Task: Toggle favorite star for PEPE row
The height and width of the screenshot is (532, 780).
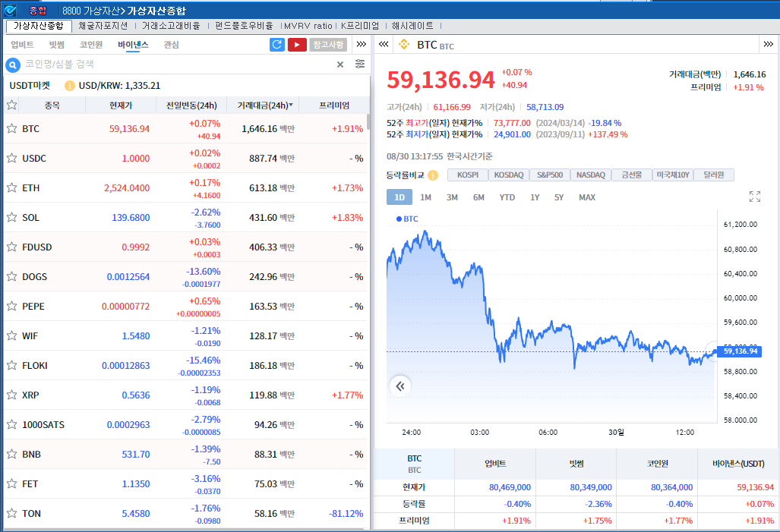Action: pyautogui.click(x=12, y=306)
